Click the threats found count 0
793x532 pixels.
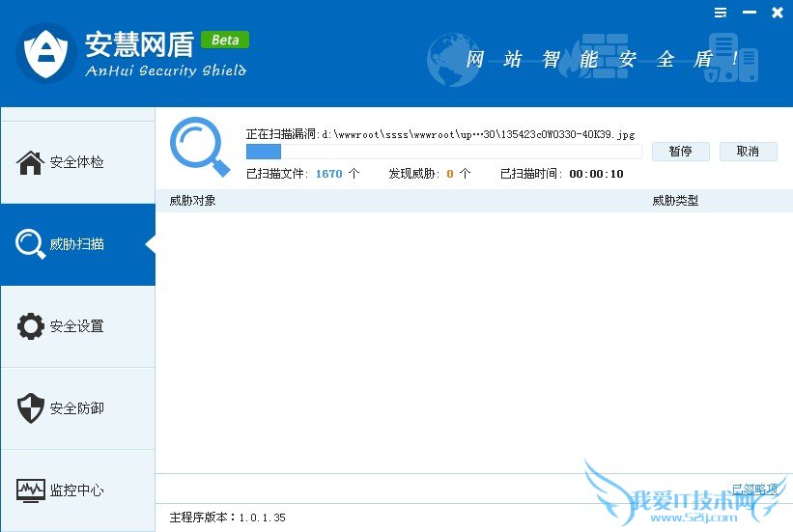click(x=449, y=174)
